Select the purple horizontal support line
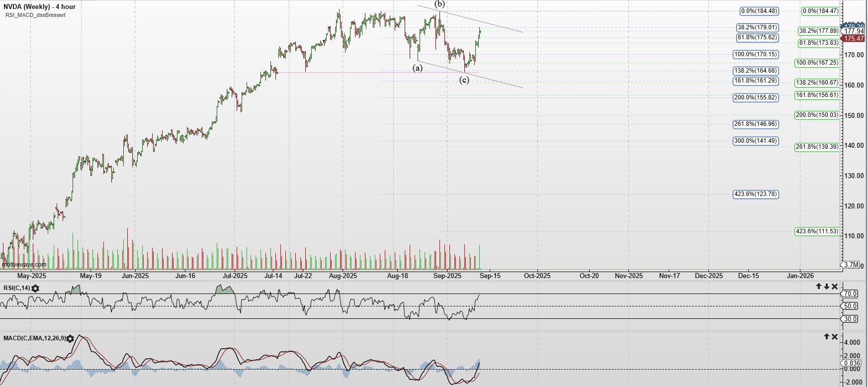Image resolution: width=868 pixels, height=387 pixels. (378, 73)
